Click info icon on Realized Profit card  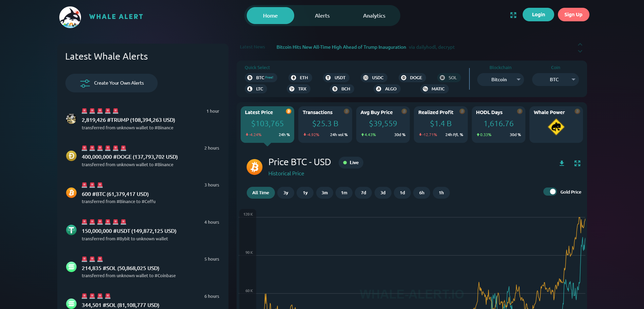(462, 111)
